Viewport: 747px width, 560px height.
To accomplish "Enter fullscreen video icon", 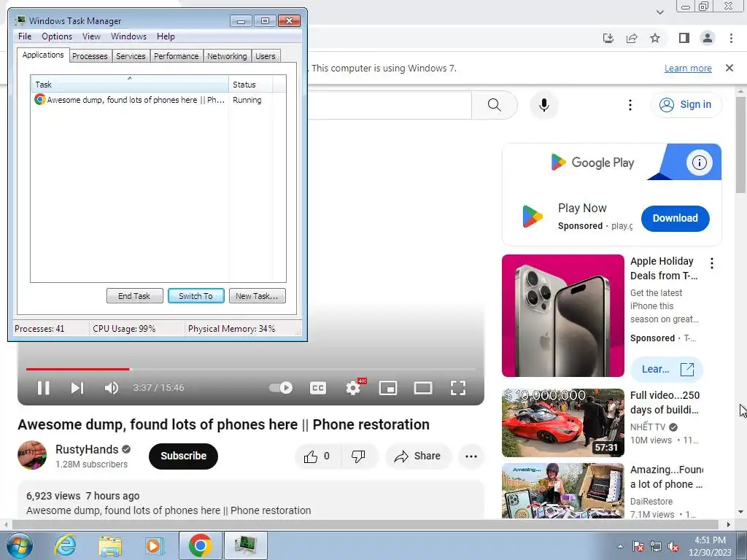I will tap(458, 388).
